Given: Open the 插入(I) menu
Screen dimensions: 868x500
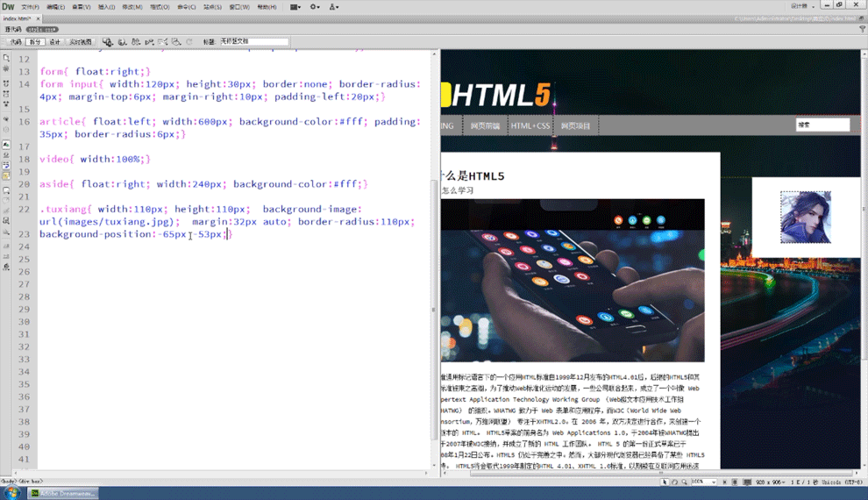Looking at the screenshot, I should [106, 7].
